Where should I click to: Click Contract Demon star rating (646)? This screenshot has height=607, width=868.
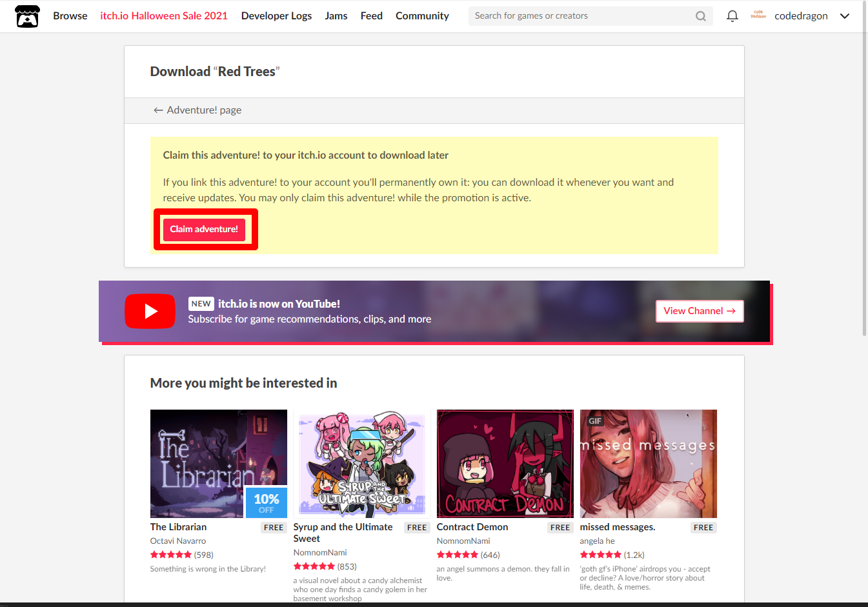[x=469, y=555]
